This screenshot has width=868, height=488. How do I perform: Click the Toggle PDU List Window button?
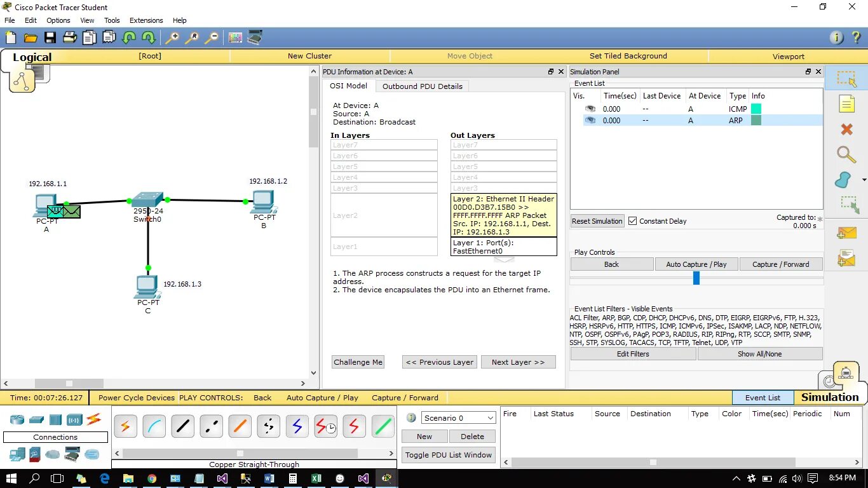click(x=449, y=455)
